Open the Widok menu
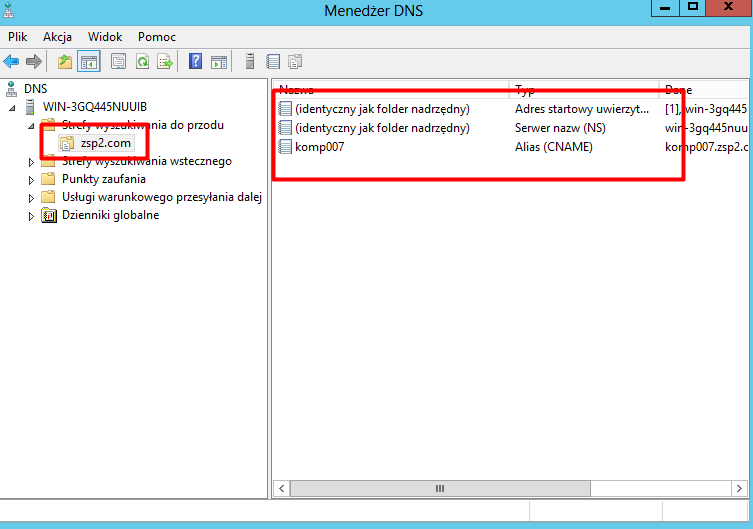The height and width of the screenshot is (529, 753). 105,36
